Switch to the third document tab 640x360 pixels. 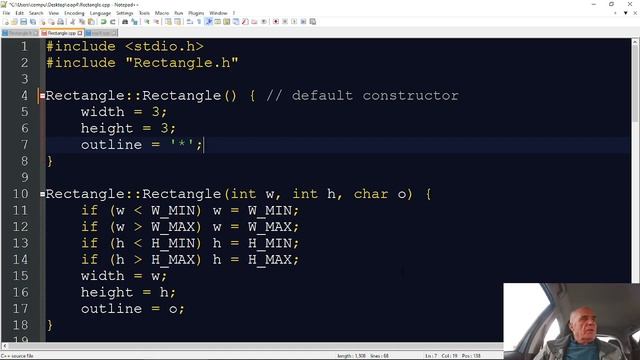click(x=101, y=33)
